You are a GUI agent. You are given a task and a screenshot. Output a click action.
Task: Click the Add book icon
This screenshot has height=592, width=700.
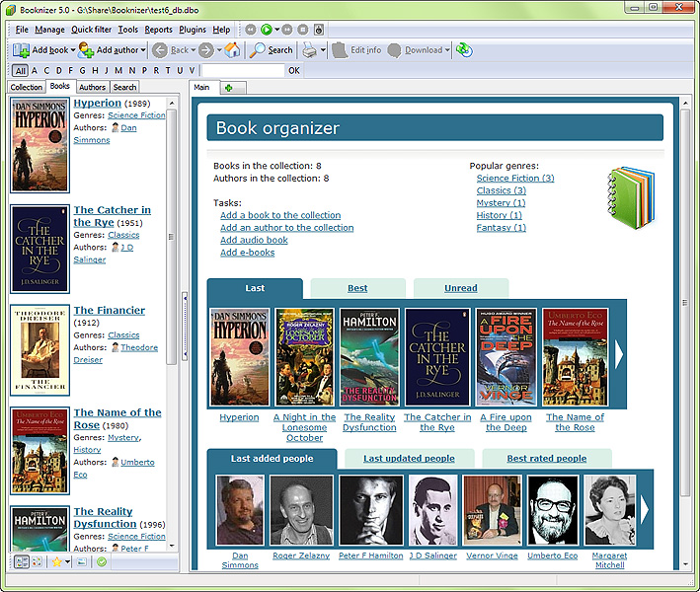[21, 50]
